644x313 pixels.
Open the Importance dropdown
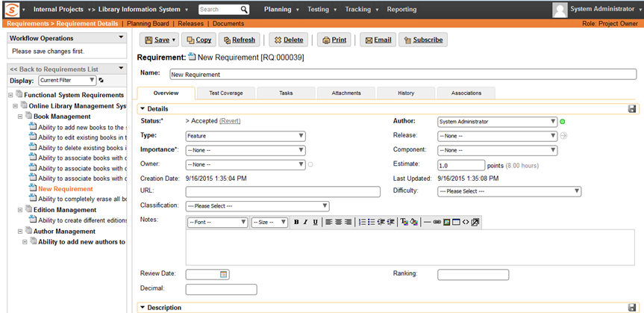(245, 150)
